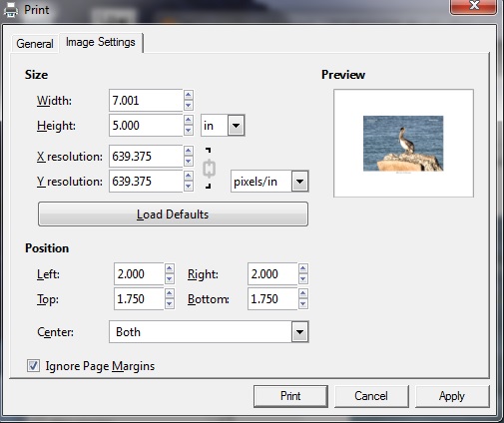Screen dimensions: 504x423
Task: Click the up arrow of X resolution
Action: [189, 151]
